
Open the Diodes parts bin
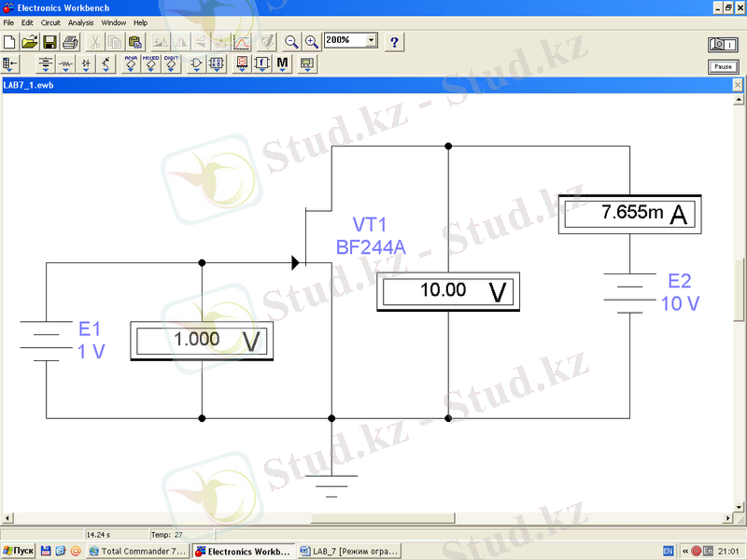86,64
